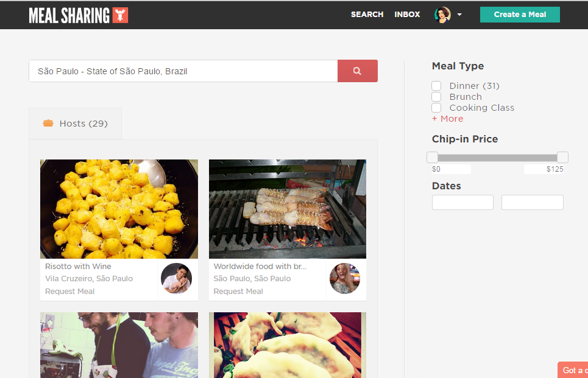
Task: Select the Hosts (29) tab
Action: click(76, 124)
